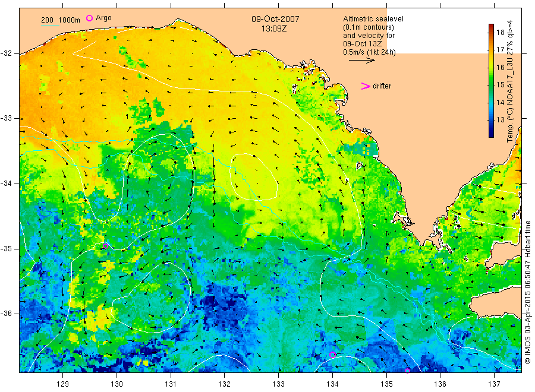535x392 pixels.
Task: Click the dark red top of the colorbar
Action: point(492,27)
